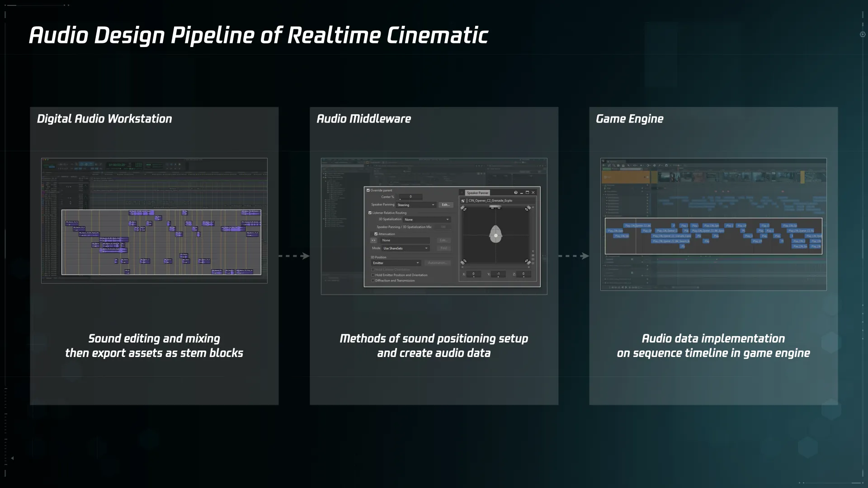Click the greyed Edit... button for Attenuation
This screenshot has width=868, height=488.
pyautogui.click(x=444, y=240)
